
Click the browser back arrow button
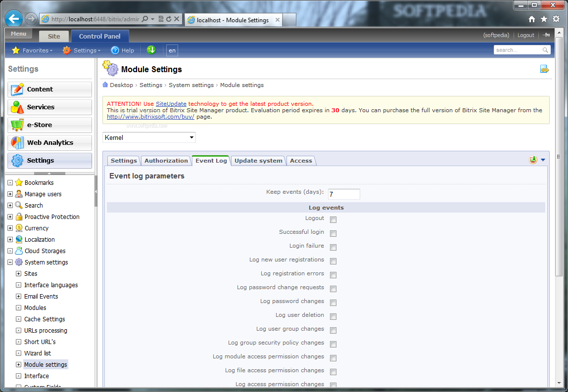point(14,19)
